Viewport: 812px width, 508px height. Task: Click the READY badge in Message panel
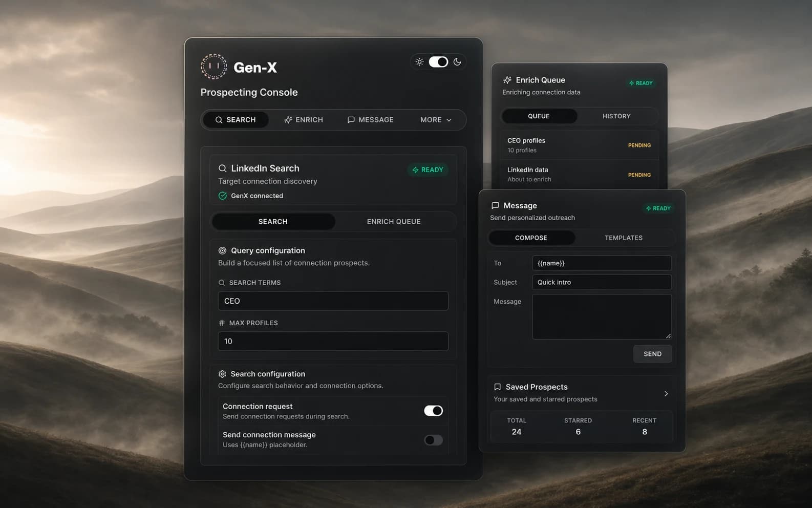(658, 208)
